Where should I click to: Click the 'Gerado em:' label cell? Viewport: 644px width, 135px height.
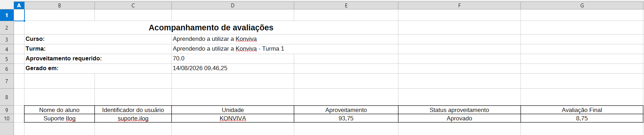point(98,68)
